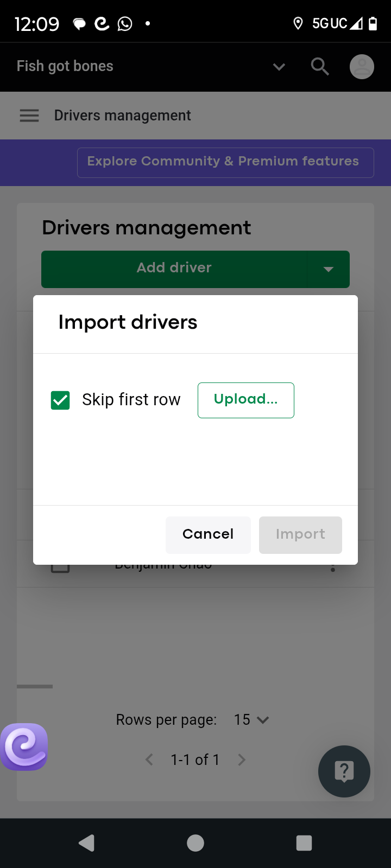Tap the purple floating assistant icon
This screenshot has width=391, height=868.
pyautogui.click(x=24, y=747)
